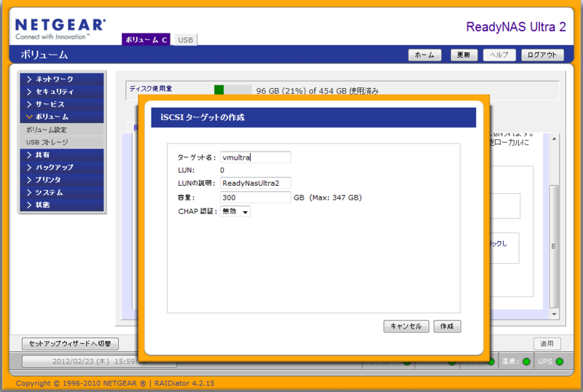Screen dimensions: 583x392
Task: Expand the ネットワーク sidebar menu
Action: pos(62,79)
